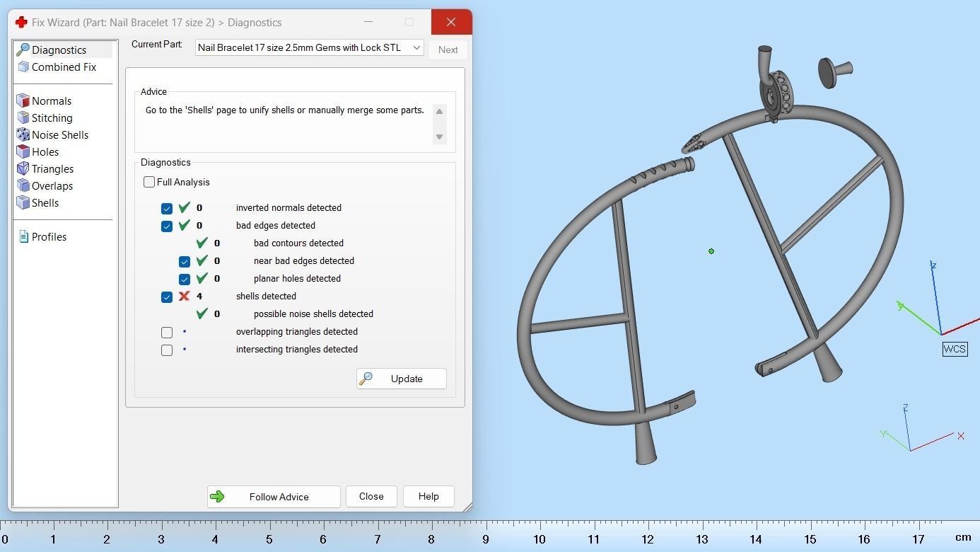Click the advice text about Shells page
The image size is (980, 552).
click(x=285, y=110)
